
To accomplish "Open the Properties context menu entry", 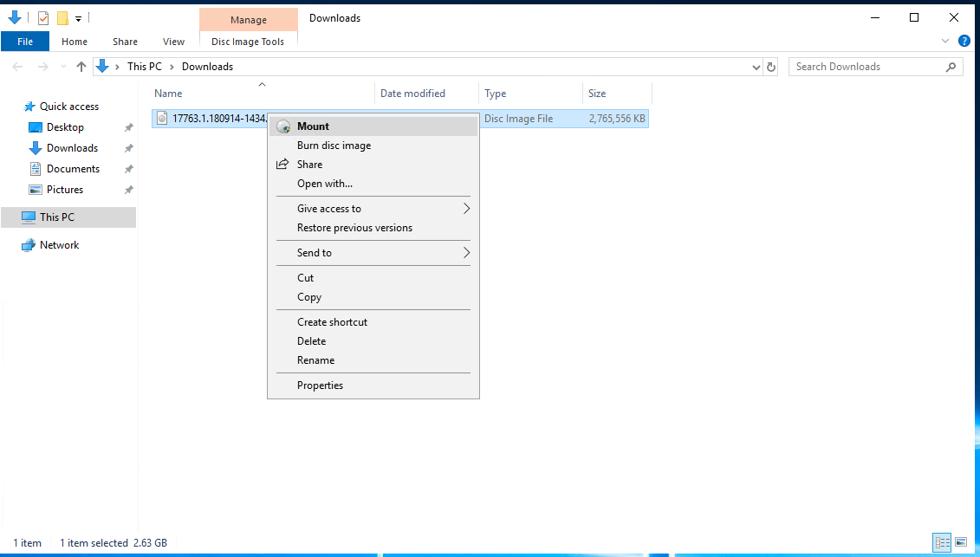I will (x=320, y=385).
